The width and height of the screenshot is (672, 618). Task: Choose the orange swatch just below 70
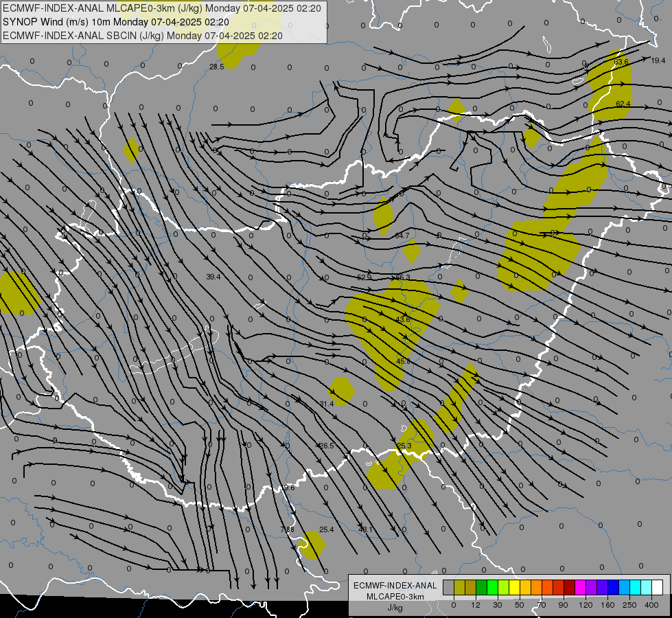coord(537,588)
